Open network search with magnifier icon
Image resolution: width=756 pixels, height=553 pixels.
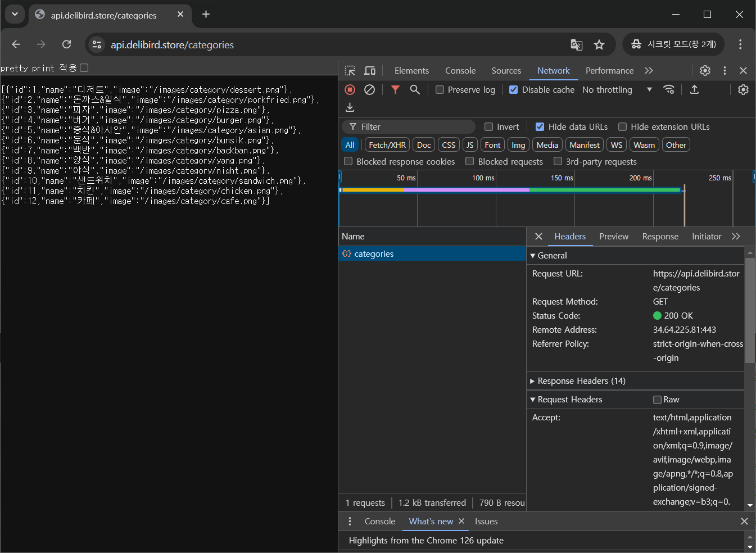[415, 90]
